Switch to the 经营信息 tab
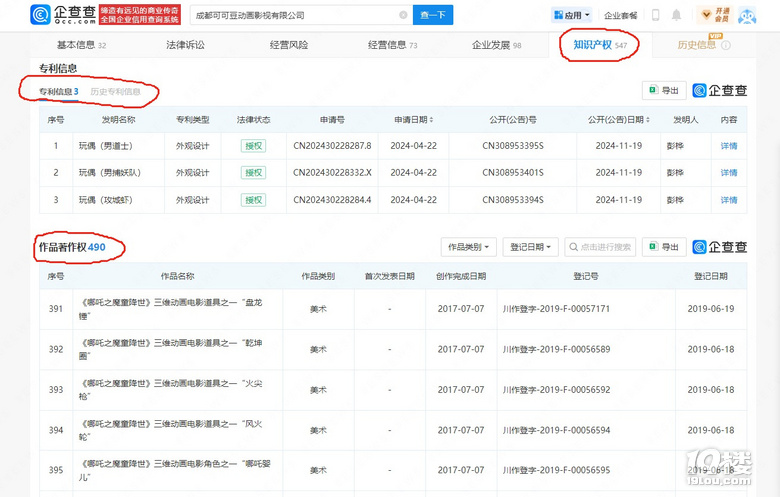Screen dimensions: 780x497 pos(392,45)
